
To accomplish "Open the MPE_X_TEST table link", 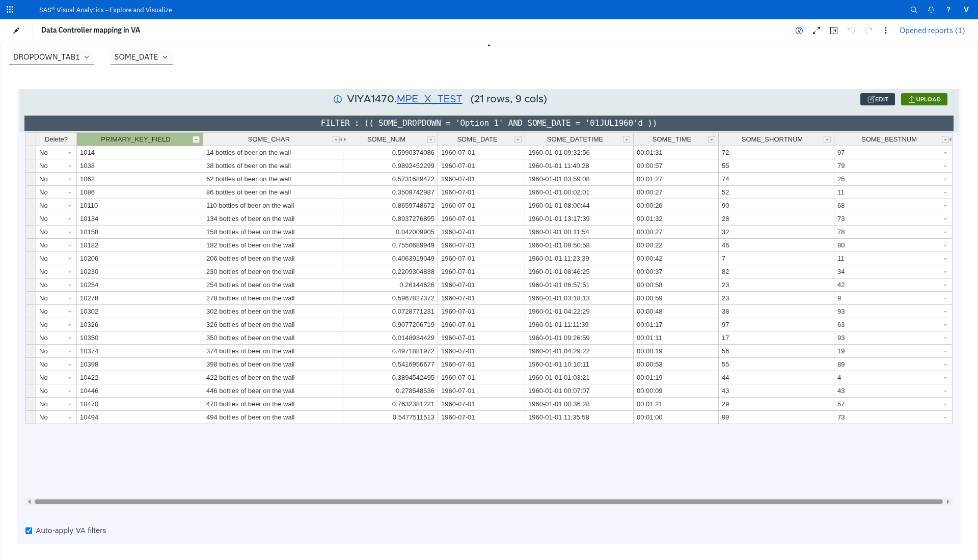I will point(429,99).
